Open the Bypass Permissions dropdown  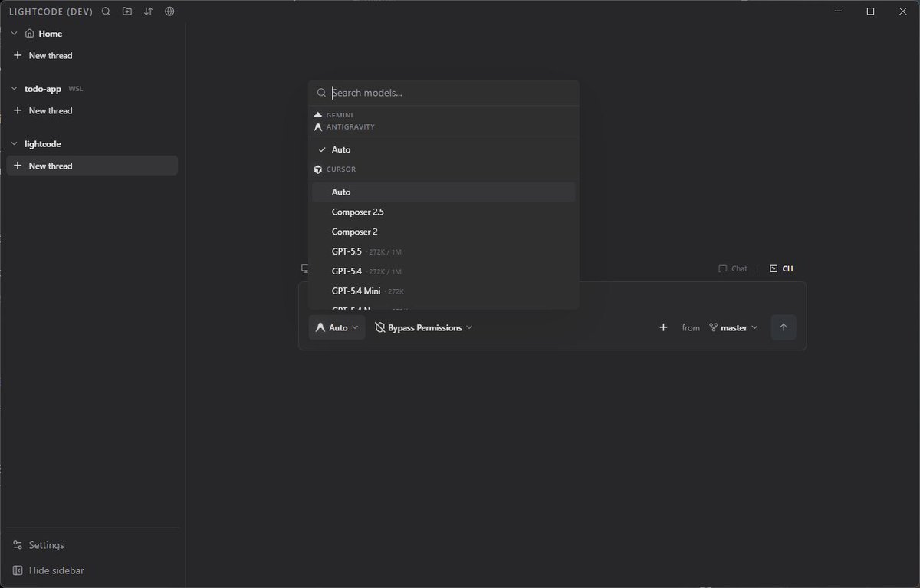pos(423,327)
